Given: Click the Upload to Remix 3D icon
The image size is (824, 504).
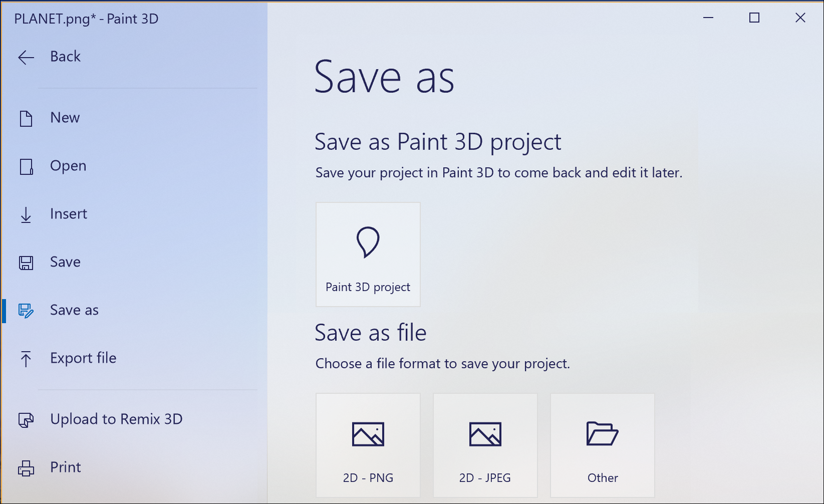Looking at the screenshot, I should pos(26,420).
